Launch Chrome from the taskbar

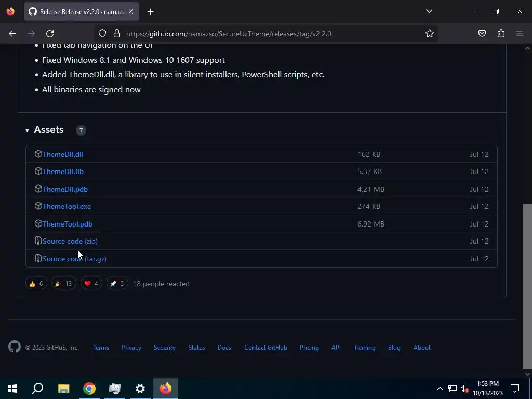click(x=89, y=389)
